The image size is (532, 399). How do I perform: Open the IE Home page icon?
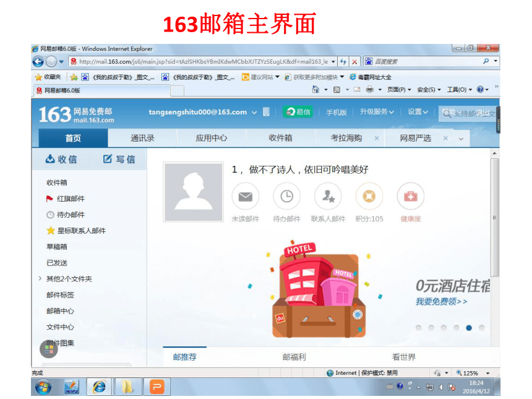[315, 90]
